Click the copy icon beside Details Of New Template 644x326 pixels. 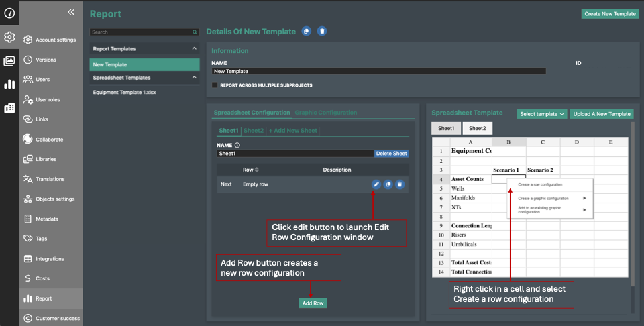[x=307, y=32]
